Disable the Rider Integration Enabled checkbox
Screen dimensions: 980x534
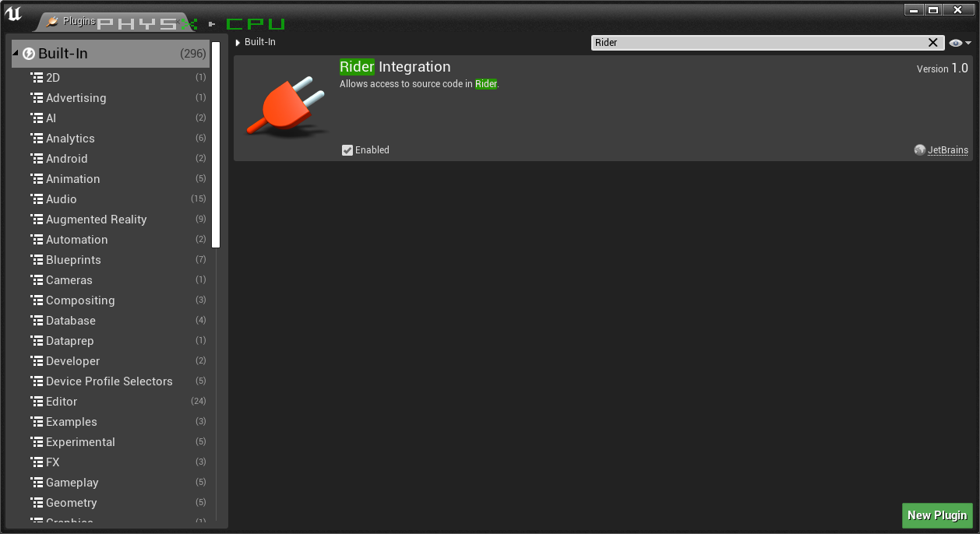[347, 150]
